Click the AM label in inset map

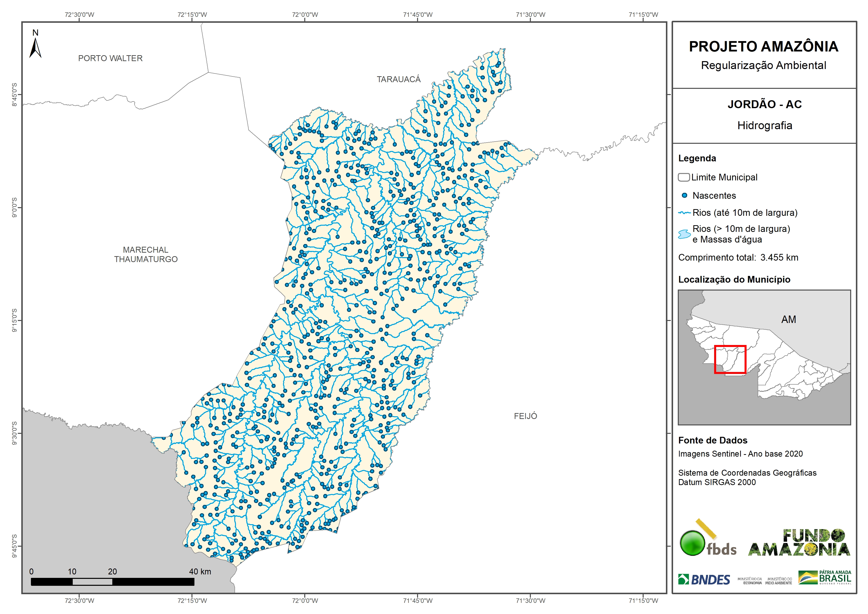pyautogui.click(x=788, y=320)
